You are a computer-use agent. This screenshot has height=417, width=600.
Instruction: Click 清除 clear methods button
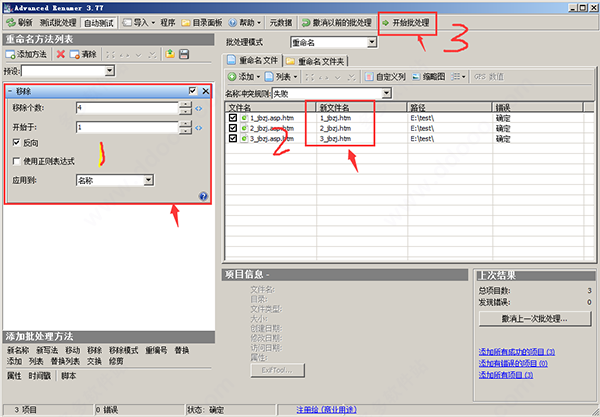83,54
